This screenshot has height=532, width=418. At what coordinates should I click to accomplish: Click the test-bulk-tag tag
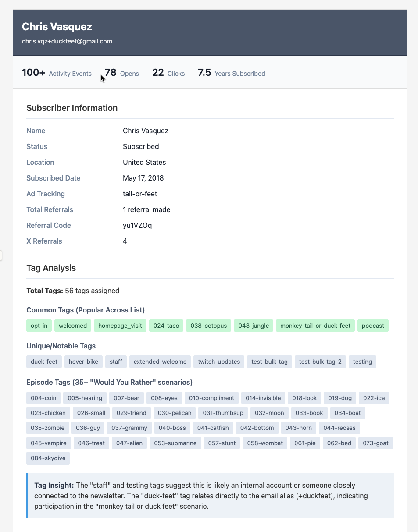[x=269, y=362]
